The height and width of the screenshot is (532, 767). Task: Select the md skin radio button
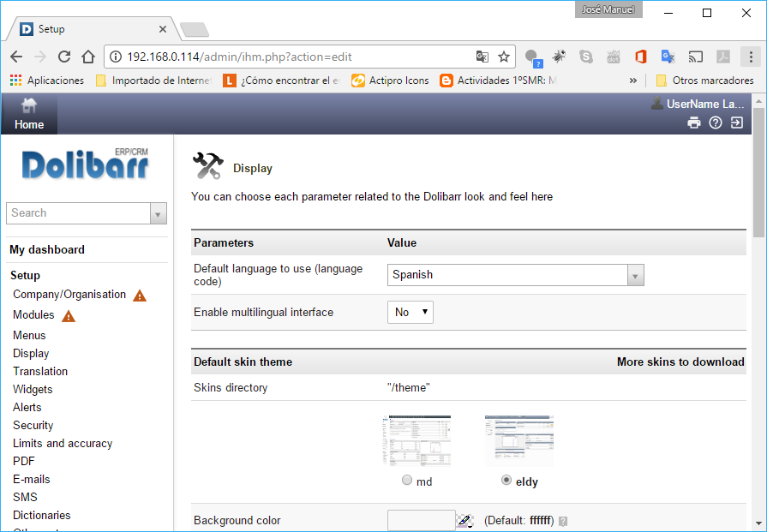(407, 481)
